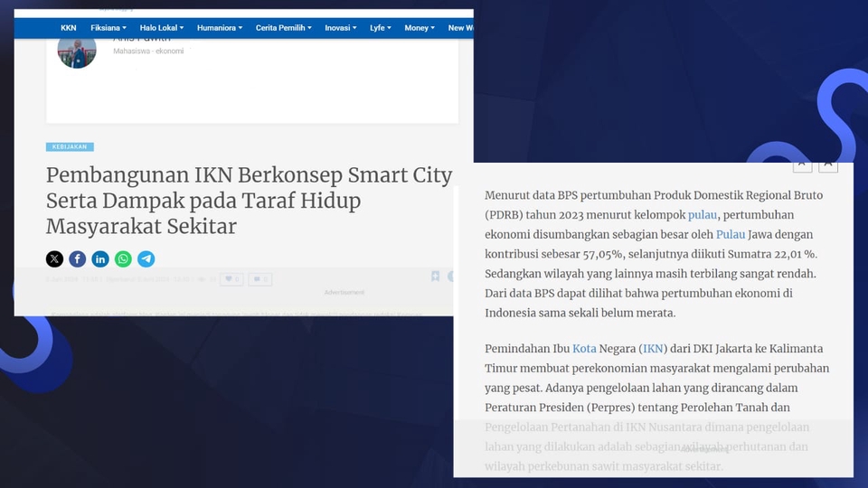The height and width of the screenshot is (488, 868).
Task: Share article via Telegram
Action: click(x=146, y=259)
